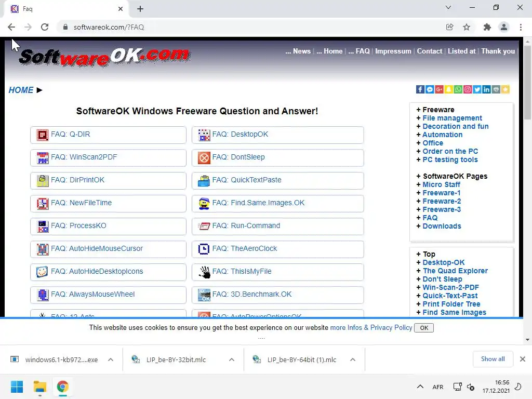
Task: Open FAQ: DesktopOK box
Action: click(277, 135)
